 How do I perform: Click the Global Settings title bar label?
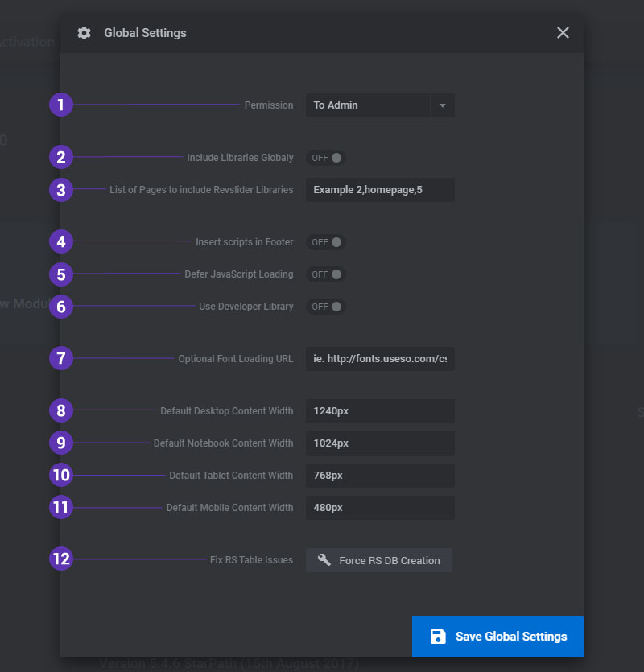[x=145, y=33]
